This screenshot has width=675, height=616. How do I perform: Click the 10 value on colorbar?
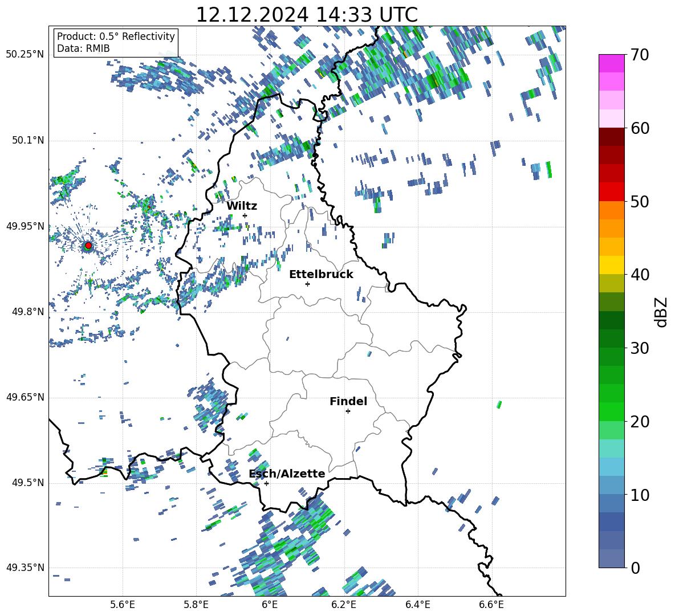coord(639,495)
